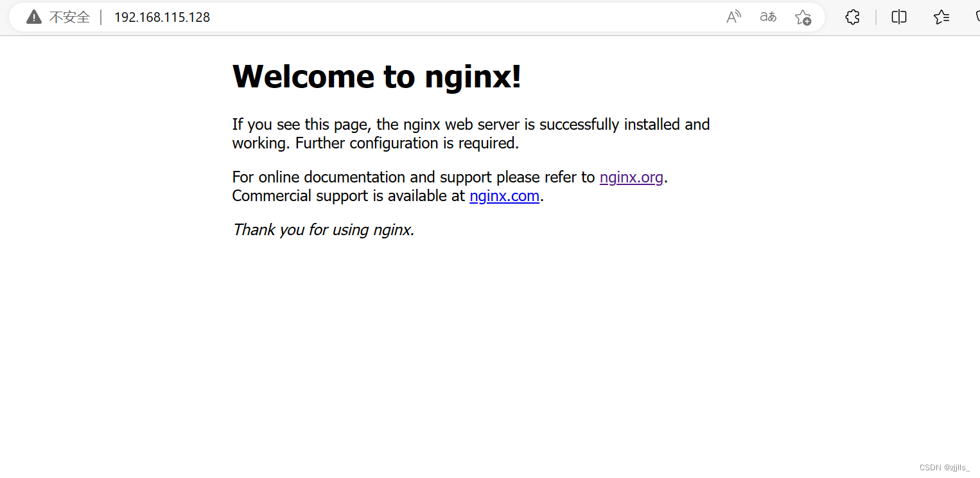Enter split screen browsing mode
This screenshot has width=980, height=478.
pyautogui.click(x=898, y=17)
